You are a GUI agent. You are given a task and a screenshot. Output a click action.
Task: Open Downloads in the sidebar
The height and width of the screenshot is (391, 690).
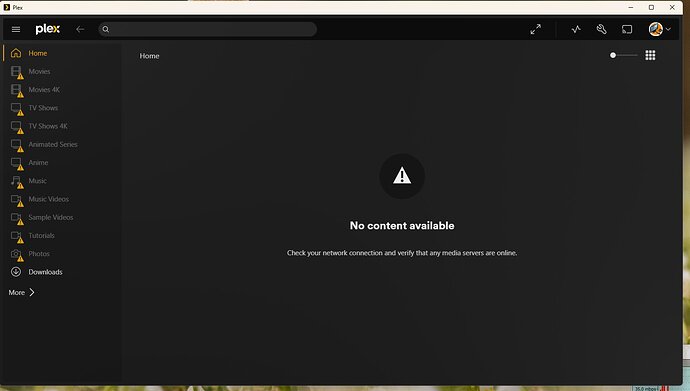62,272
